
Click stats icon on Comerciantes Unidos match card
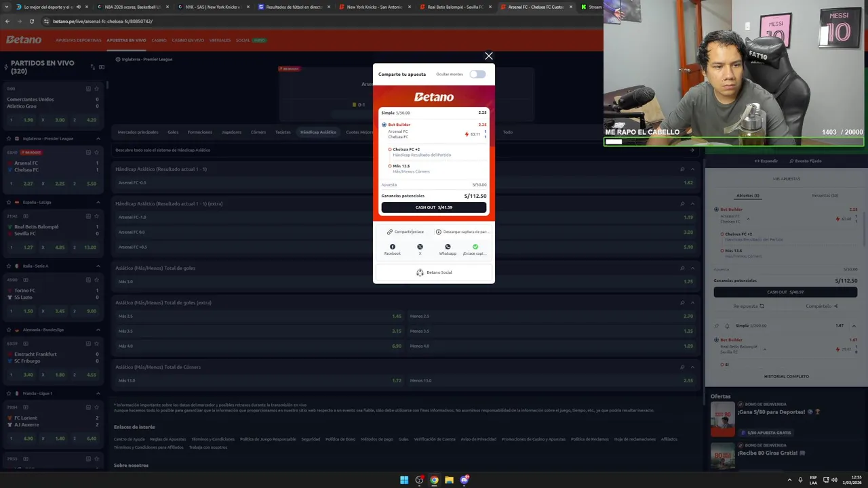coord(88,89)
